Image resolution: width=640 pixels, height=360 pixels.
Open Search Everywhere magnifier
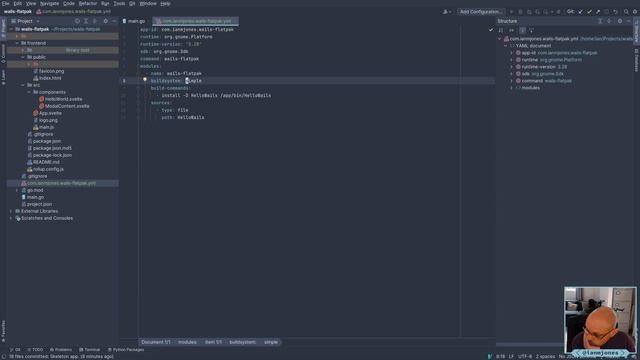[626, 12]
